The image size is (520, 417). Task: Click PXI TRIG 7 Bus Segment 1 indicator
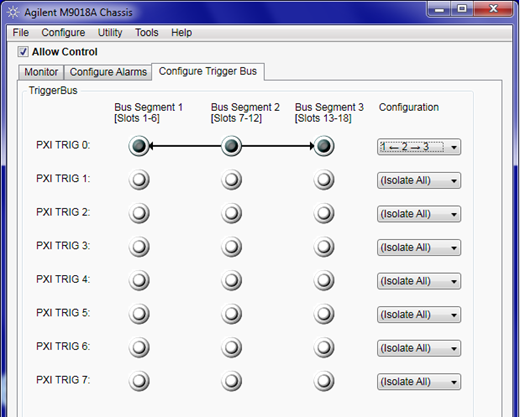(x=139, y=381)
